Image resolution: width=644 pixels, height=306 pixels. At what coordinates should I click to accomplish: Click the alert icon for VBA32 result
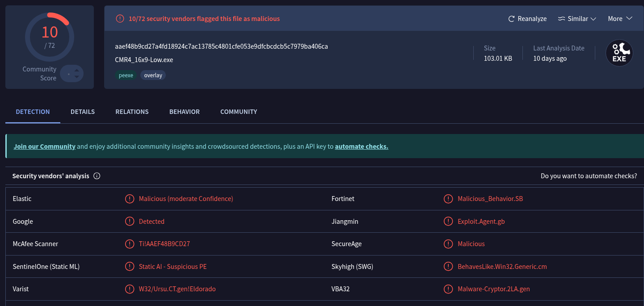pyautogui.click(x=448, y=289)
